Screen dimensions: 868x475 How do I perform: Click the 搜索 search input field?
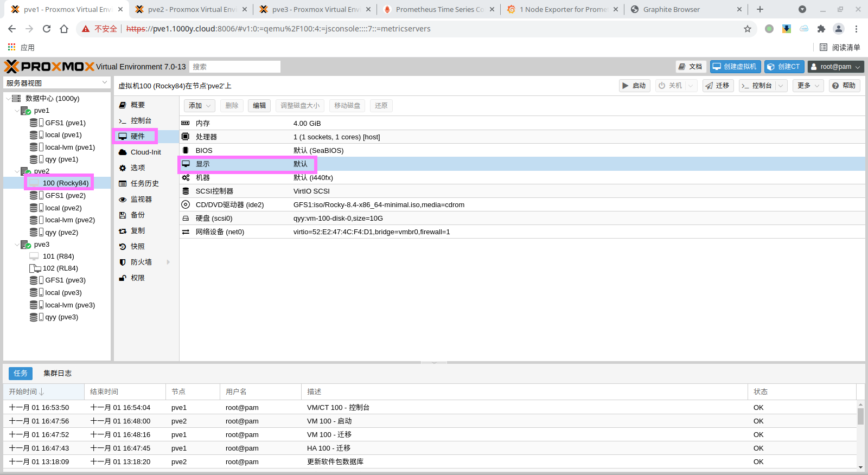[234, 67]
